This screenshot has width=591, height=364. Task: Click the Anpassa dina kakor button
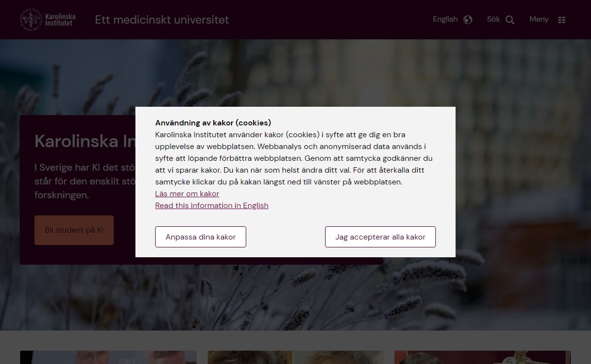[200, 237]
